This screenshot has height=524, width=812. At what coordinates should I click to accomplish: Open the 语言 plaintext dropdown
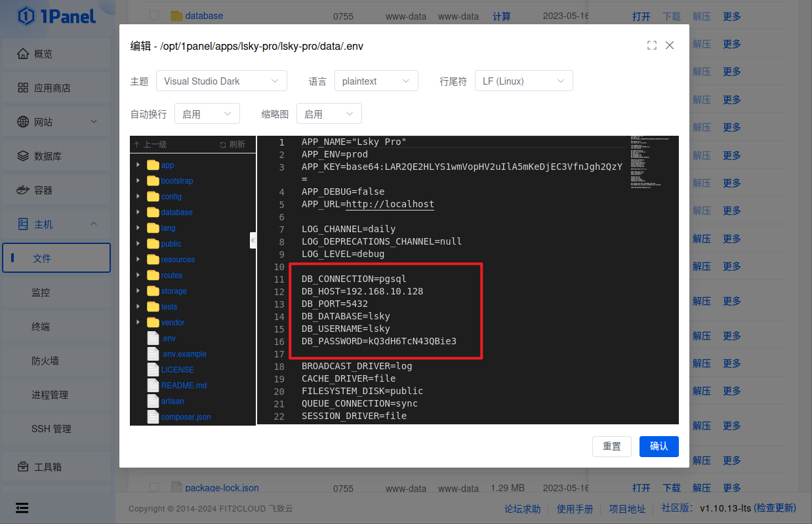pyautogui.click(x=376, y=81)
